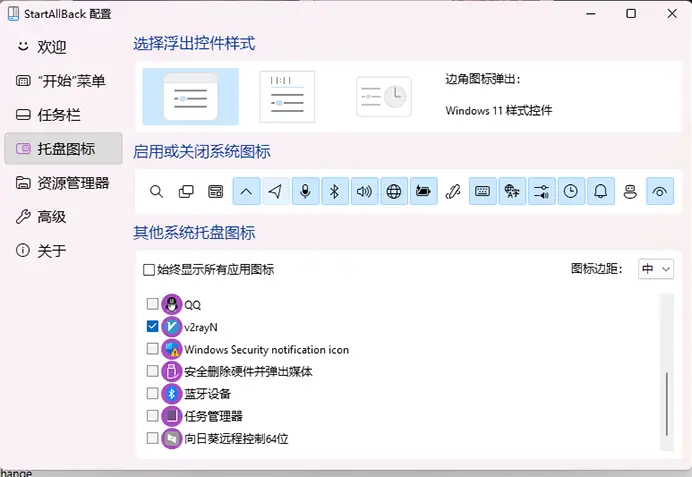Switch to the "开始"菜单 section
Image resolution: width=692 pixels, height=477 pixels.
[x=64, y=81]
